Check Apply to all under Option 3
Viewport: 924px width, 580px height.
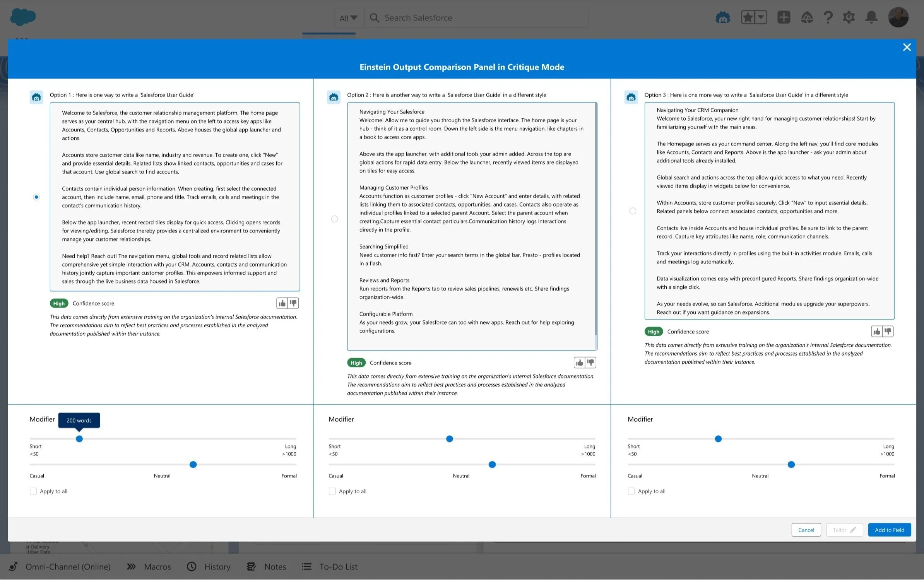tap(631, 491)
